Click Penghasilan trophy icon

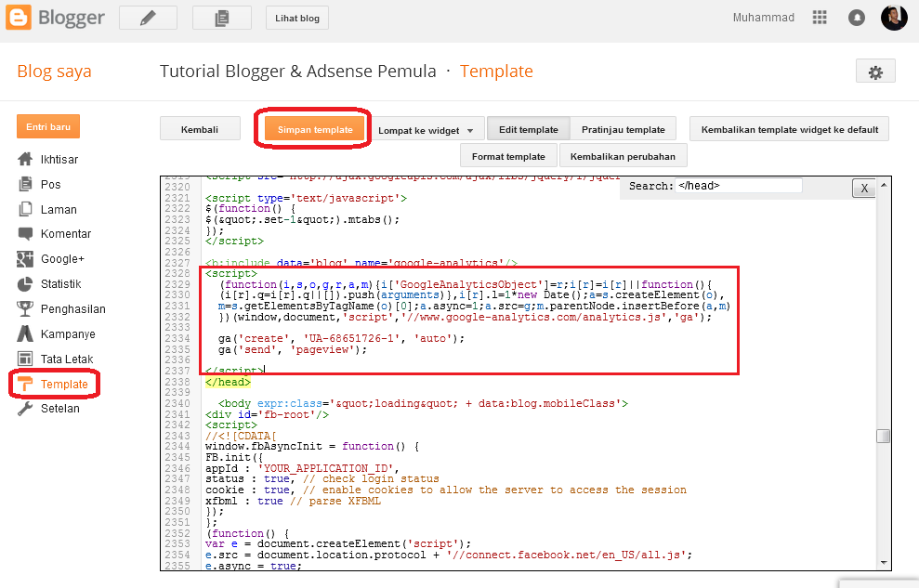[x=25, y=308]
